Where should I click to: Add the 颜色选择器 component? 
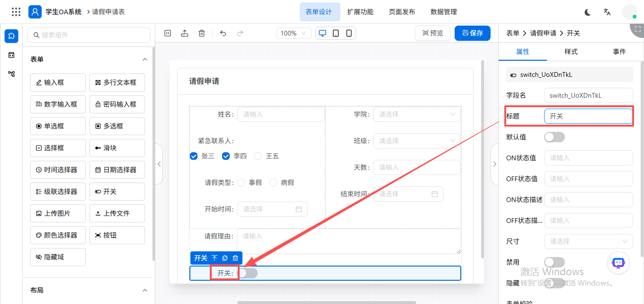(x=58, y=235)
